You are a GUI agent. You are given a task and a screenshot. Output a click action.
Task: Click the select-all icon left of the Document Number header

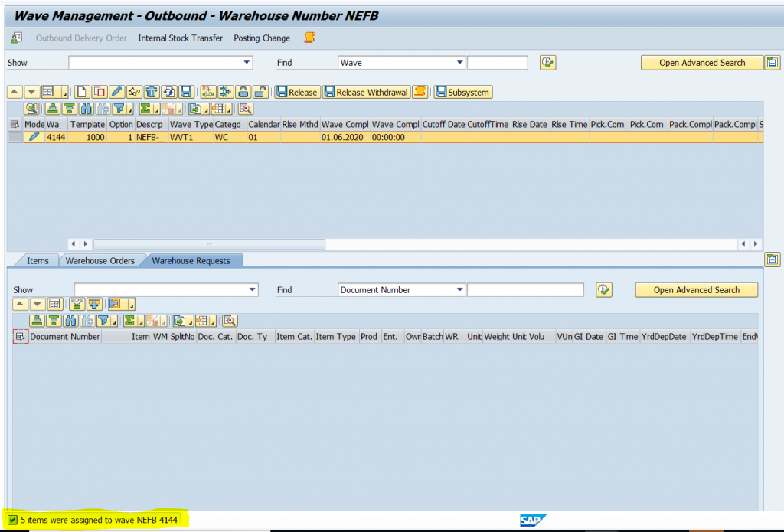[21, 337]
